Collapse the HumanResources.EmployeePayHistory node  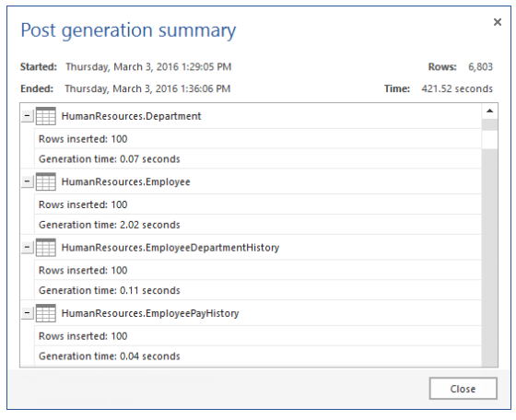pyautogui.click(x=28, y=313)
